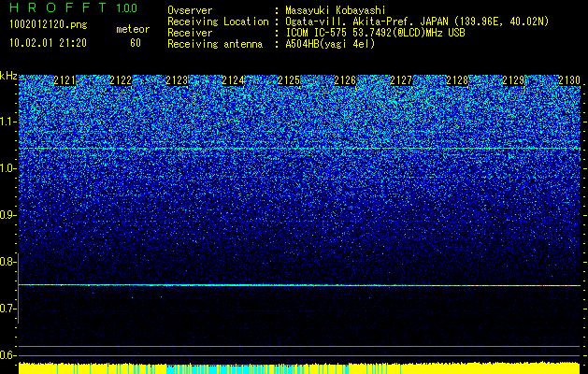Click time marker 2123
588x374 pixels.
pos(177,80)
